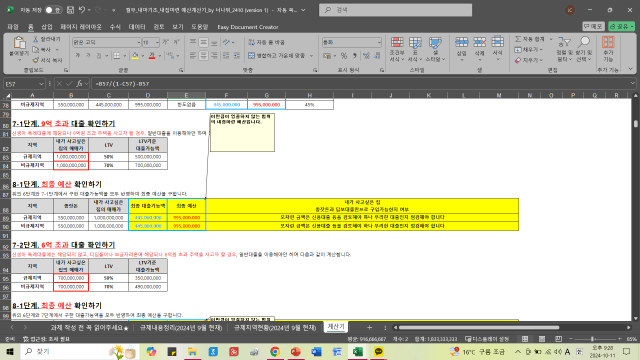The height and width of the screenshot is (360, 640).
Task: Open the 파일 (File) menu
Action: click(13, 27)
